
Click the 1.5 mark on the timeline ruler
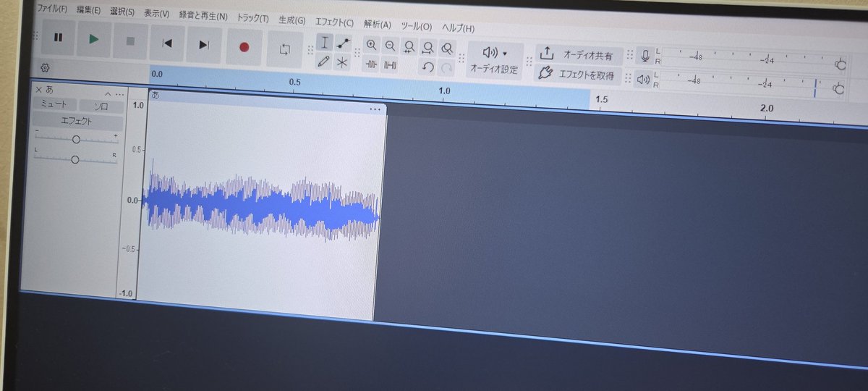coord(600,99)
